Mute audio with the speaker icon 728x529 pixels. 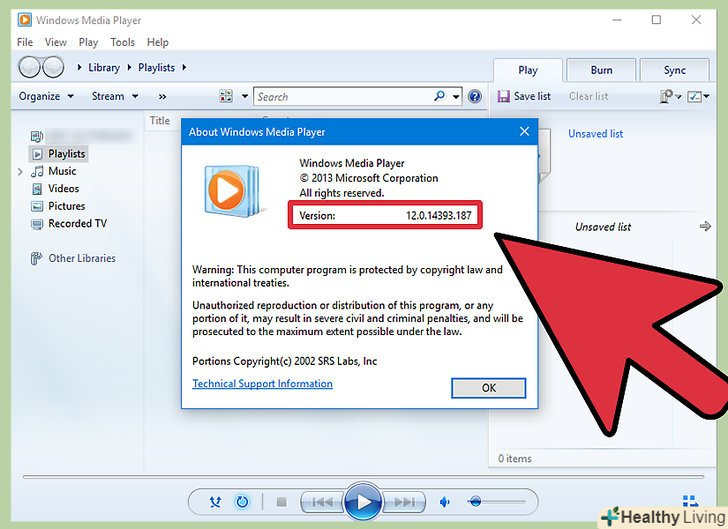click(444, 502)
